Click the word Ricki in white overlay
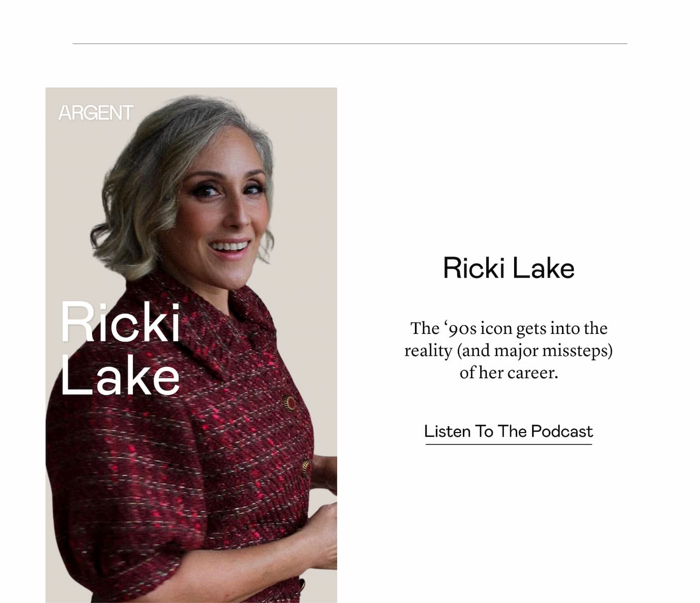This screenshot has width=700, height=603. (x=120, y=321)
